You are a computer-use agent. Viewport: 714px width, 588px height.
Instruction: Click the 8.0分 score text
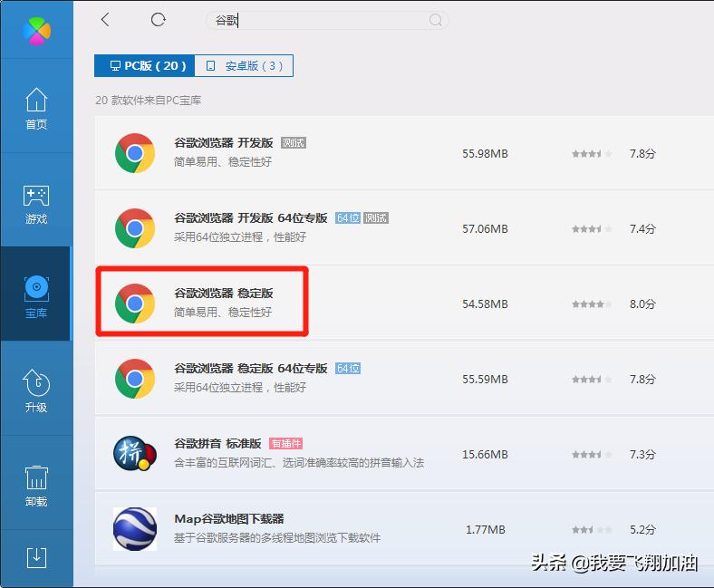642,304
